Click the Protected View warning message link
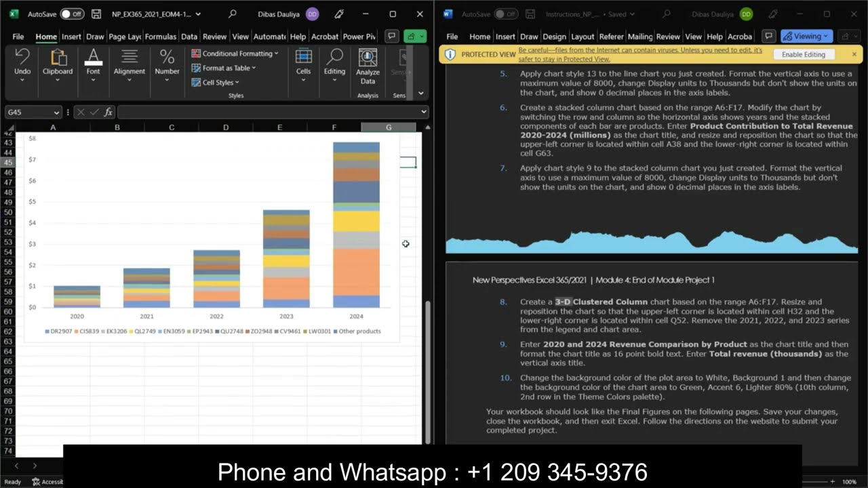 tap(640, 54)
